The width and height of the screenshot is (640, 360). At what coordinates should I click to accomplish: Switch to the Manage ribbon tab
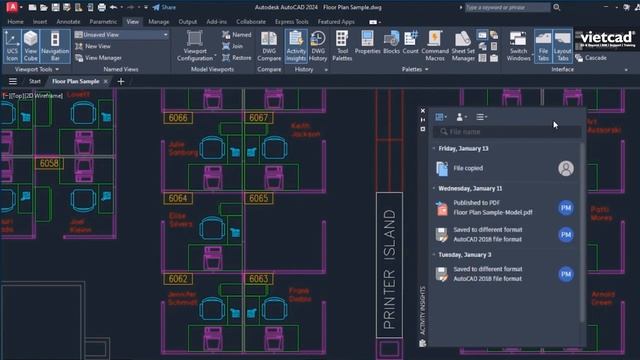pyautogui.click(x=159, y=22)
